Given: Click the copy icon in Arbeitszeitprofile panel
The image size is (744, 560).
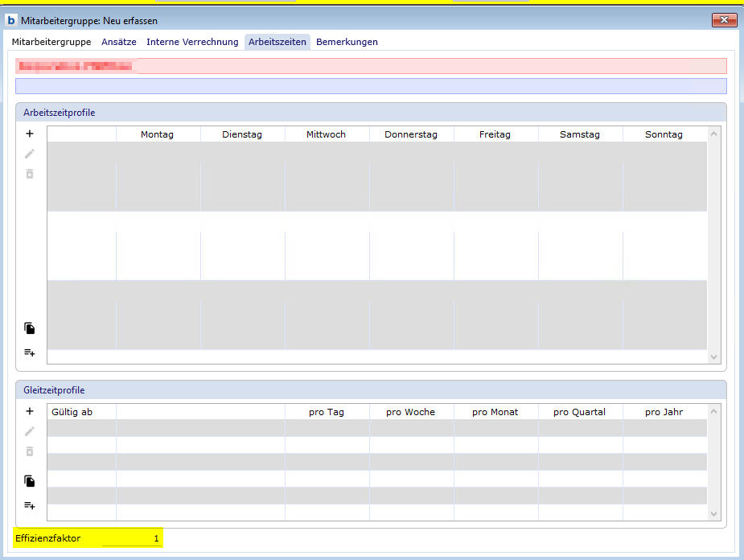Looking at the screenshot, I should [x=30, y=328].
